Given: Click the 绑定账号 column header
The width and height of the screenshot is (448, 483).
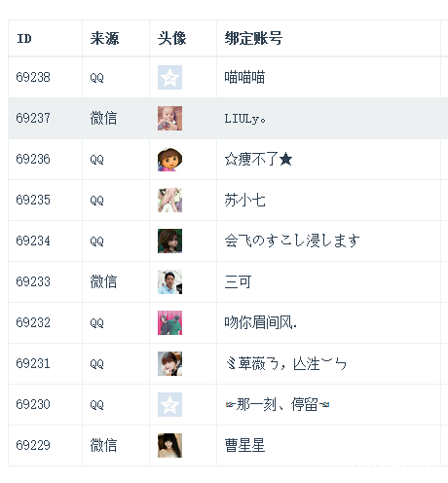Looking at the screenshot, I should [253, 38].
